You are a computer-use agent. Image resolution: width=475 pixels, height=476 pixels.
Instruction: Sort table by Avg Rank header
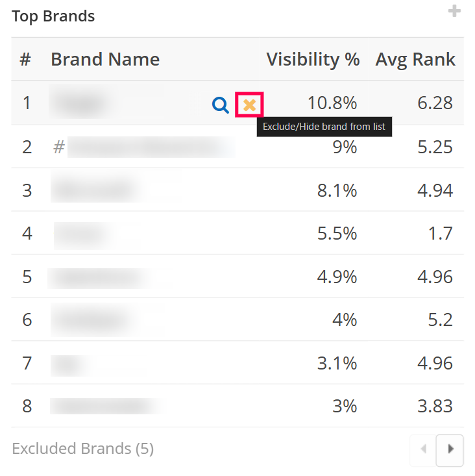(x=415, y=60)
